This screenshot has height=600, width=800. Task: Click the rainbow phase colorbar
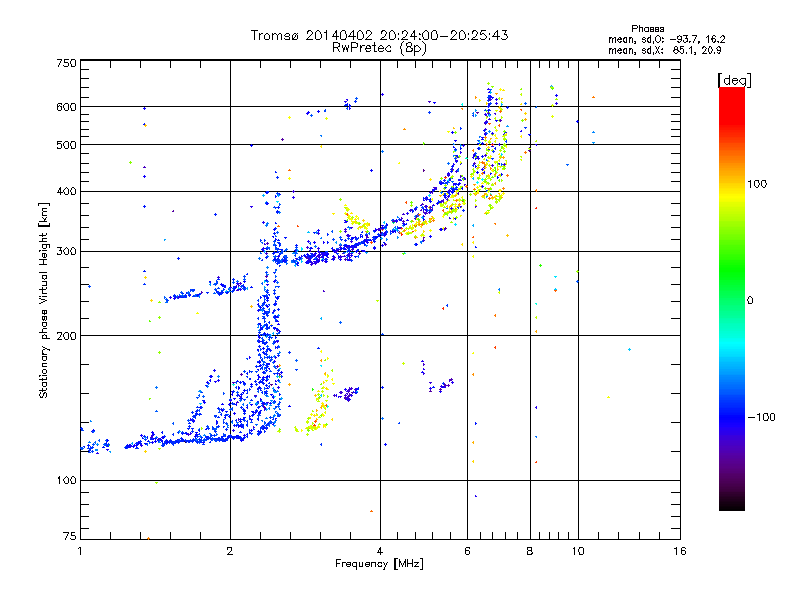[732, 299]
